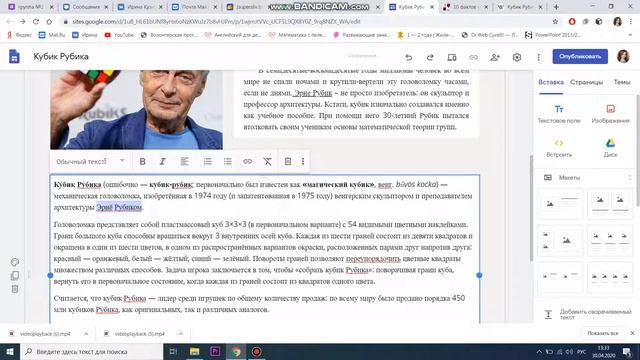Viewport: 640px width, 360px height.
Task: Collapse the Макеты section
Action: (629, 178)
